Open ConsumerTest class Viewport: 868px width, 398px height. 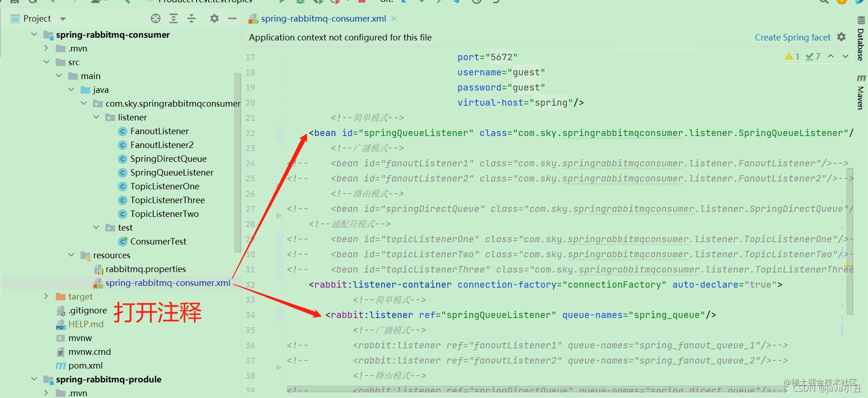point(158,241)
